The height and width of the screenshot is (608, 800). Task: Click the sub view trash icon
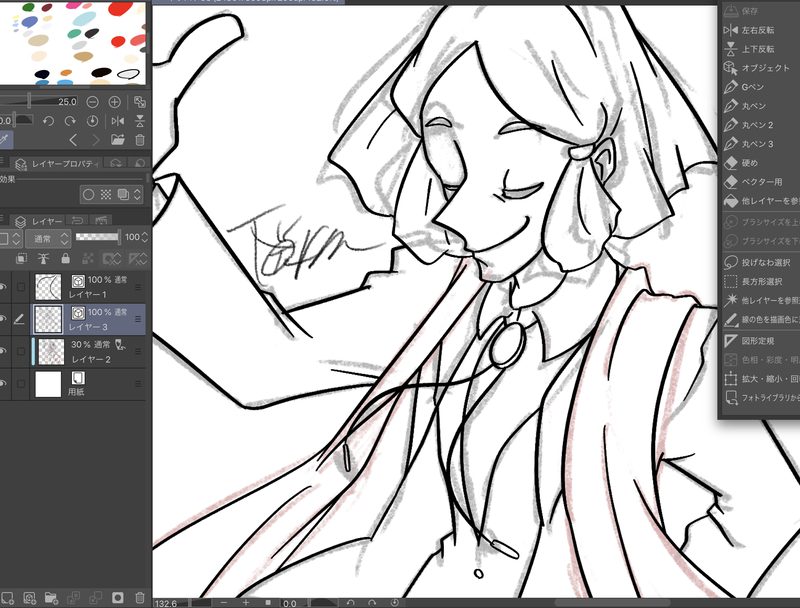click(140, 140)
